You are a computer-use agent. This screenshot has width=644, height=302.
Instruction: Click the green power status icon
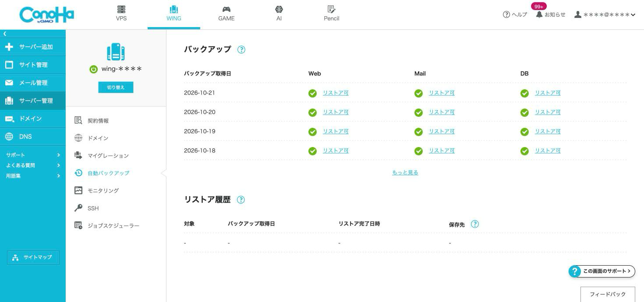[93, 69]
